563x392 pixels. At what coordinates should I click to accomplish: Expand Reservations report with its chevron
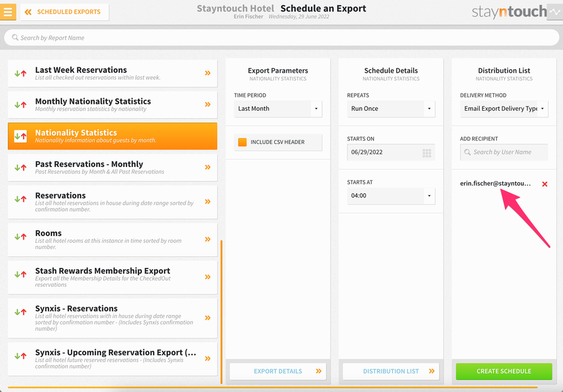point(207,202)
